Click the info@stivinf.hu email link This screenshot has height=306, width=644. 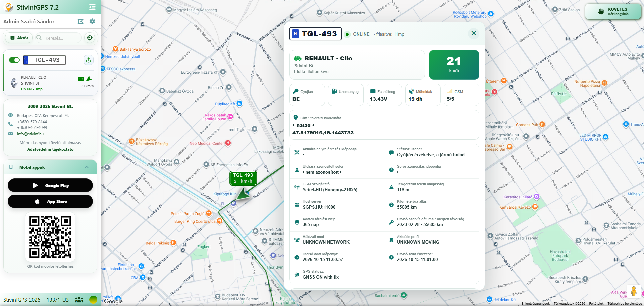tap(31, 134)
